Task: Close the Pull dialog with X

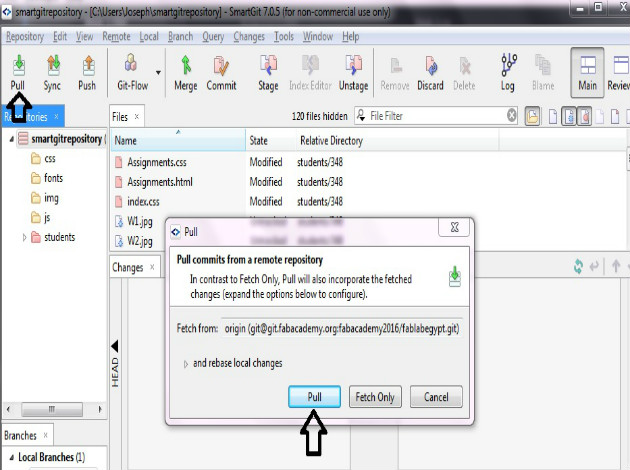Action: (x=455, y=227)
